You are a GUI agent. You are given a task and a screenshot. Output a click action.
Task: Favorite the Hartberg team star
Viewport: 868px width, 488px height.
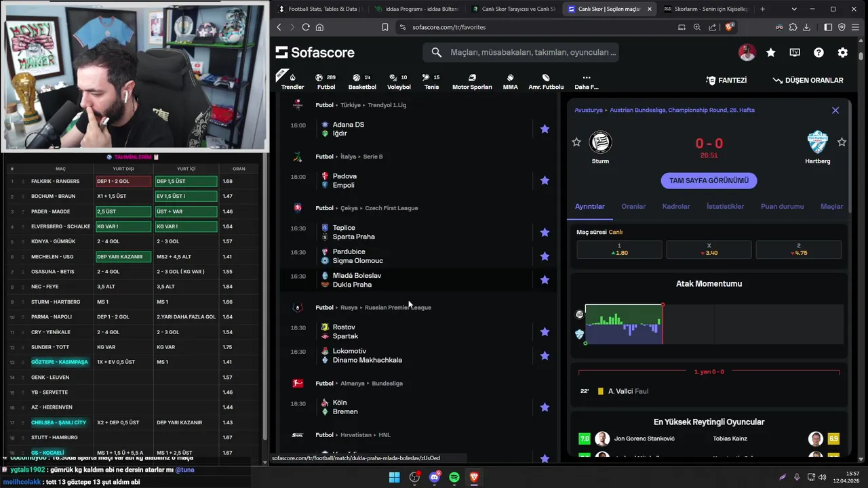pos(842,142)
